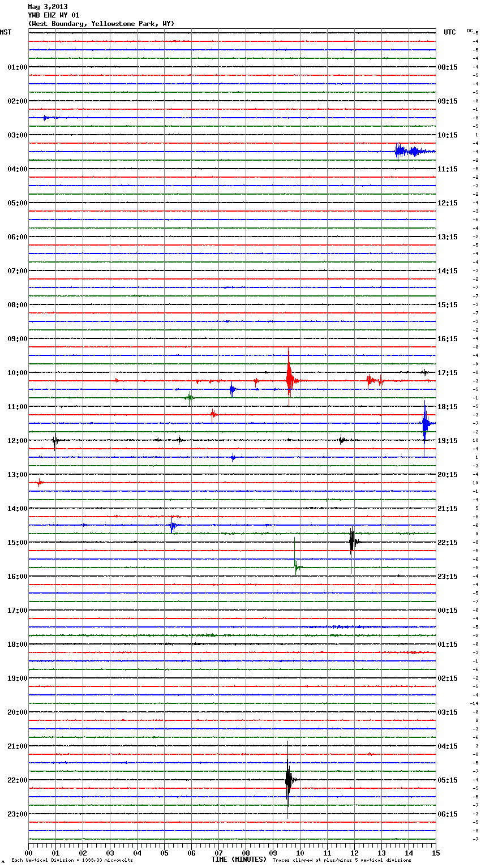481x868 pixels.
Task: Click the DC label in the offset column
Action: point(470,31)
